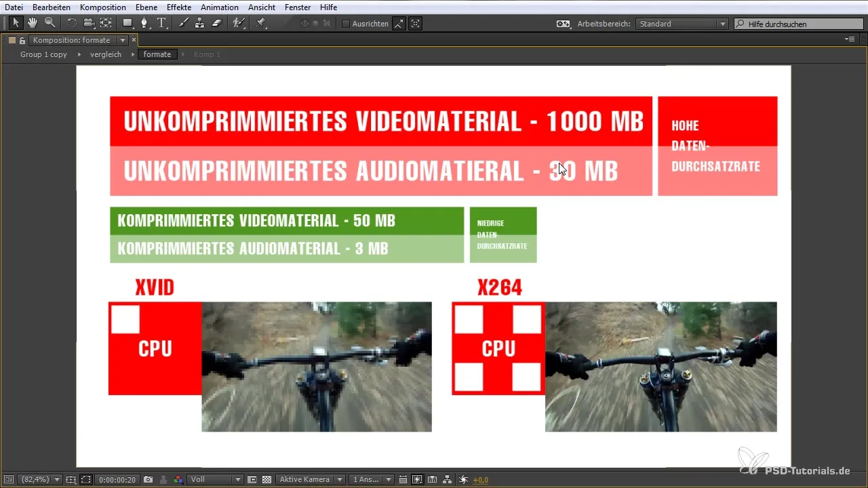Open the Aktive Kamera view dropdown
This screenshot has width=868, height=488.
pos(310,479)
